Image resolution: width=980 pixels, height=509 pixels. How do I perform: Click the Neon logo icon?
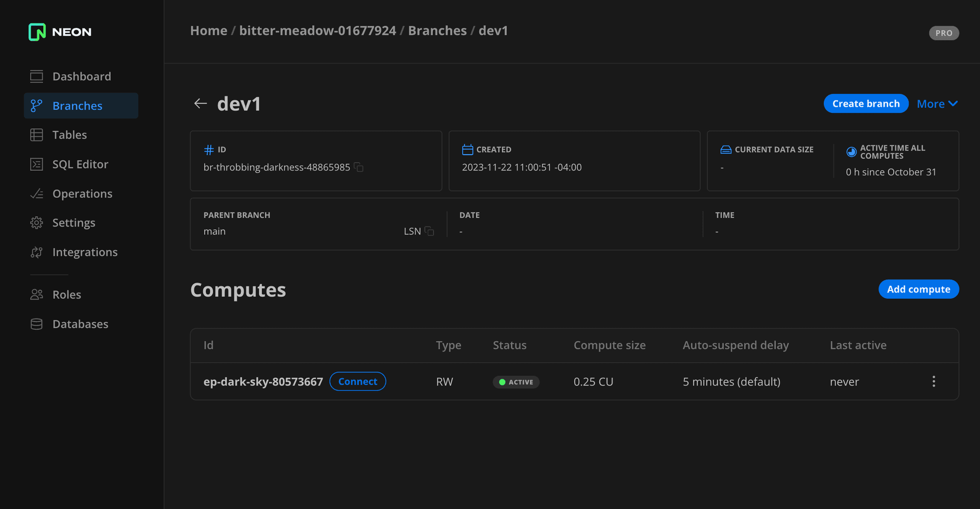pos(37,32)
